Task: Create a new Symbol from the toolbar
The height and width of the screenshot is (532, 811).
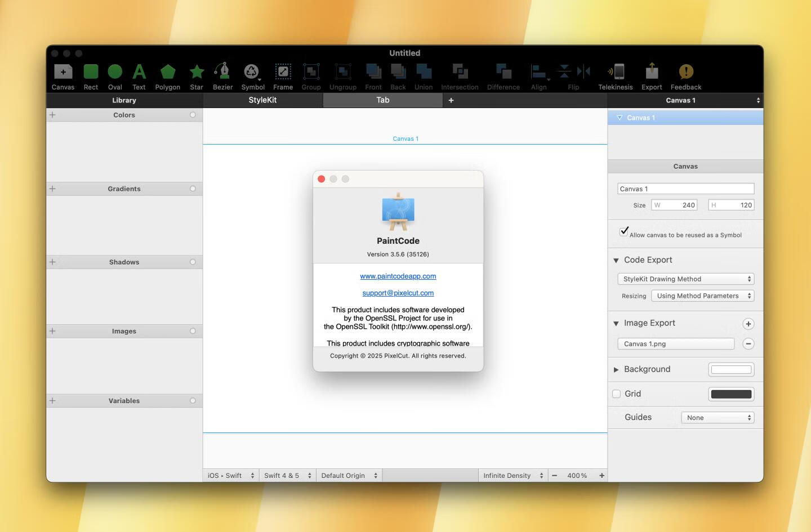Action: pos(252,72)
